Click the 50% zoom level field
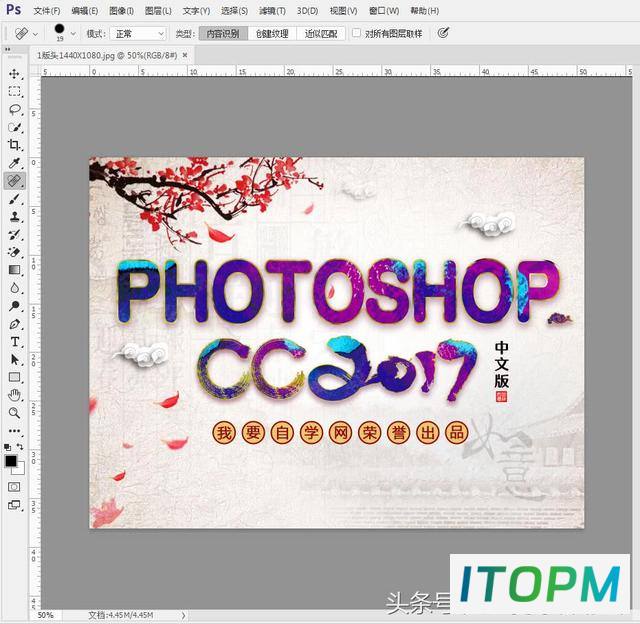The height and width of the screenshot is (624, 640). click(46, 615)
